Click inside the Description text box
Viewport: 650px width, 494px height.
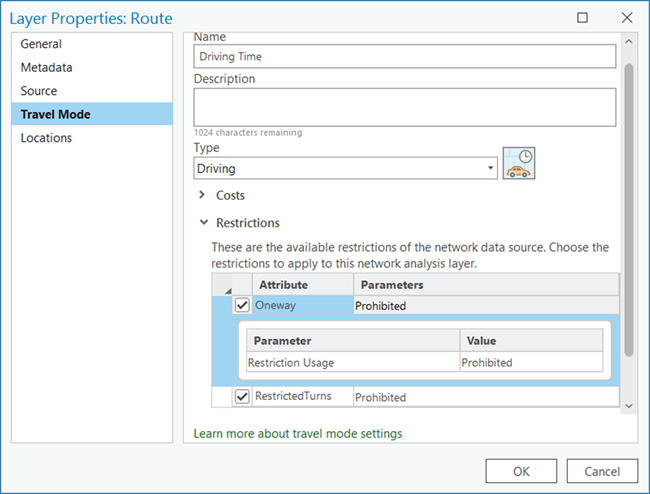coord(404,107)
